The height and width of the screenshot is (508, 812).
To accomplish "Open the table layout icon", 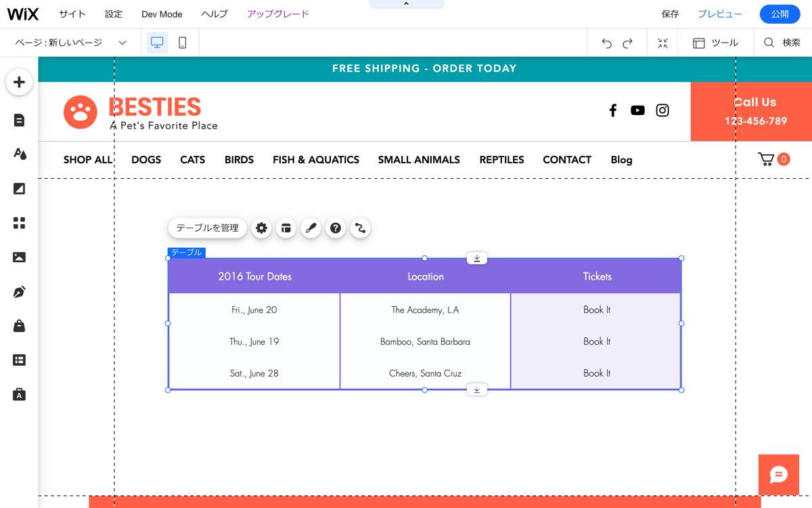I will 286,228.
